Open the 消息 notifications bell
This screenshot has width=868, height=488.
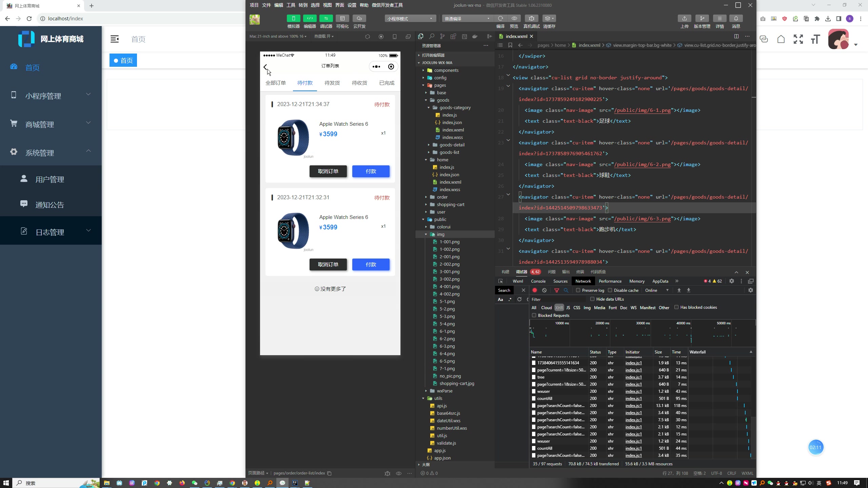tap(736, 18)
